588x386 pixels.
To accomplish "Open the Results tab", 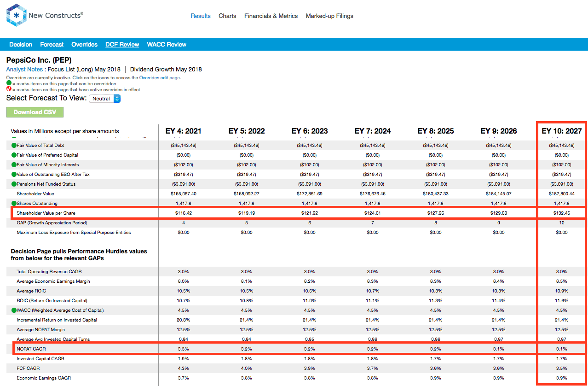I will 201,16.
